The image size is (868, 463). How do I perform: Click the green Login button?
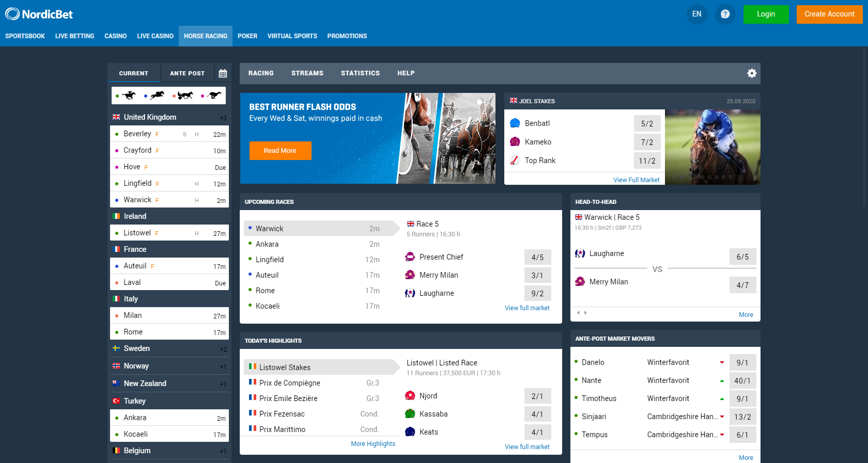(x=766, y=14)
